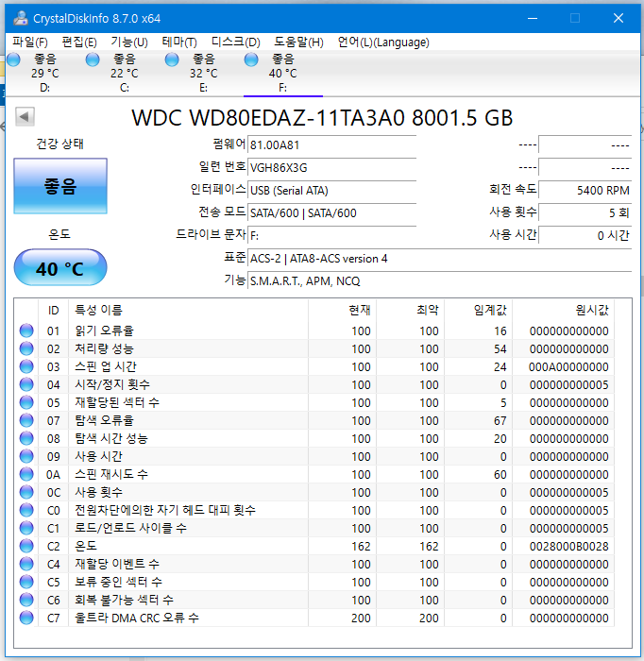This screenshot has height=661, width=644.
Task: Select attribute name 전원차단에의한 자기 헤드 대피 횟수
Action: point(165,510)
